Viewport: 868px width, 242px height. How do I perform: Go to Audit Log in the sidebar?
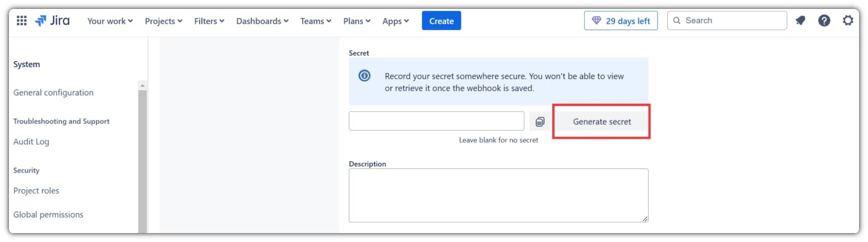pos(31,142)
